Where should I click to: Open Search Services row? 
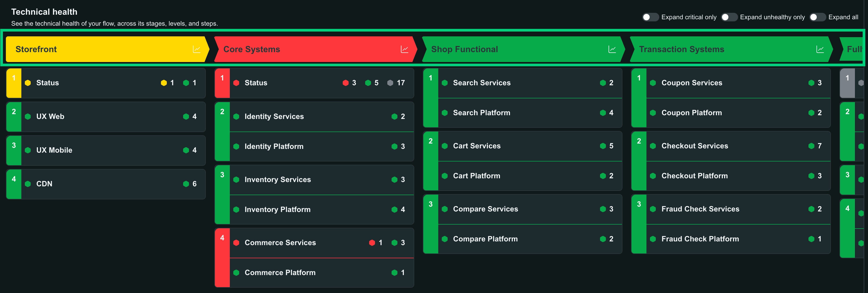(530, 83)
